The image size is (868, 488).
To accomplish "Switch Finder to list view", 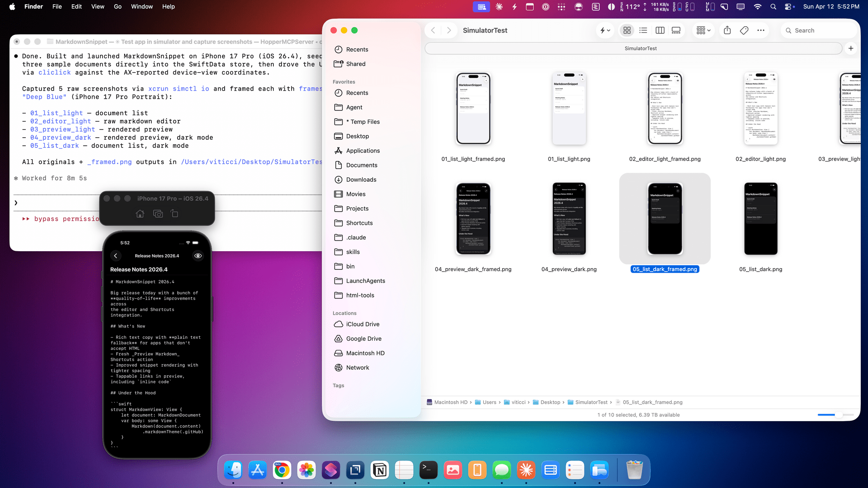I will (x=643, y=30).
